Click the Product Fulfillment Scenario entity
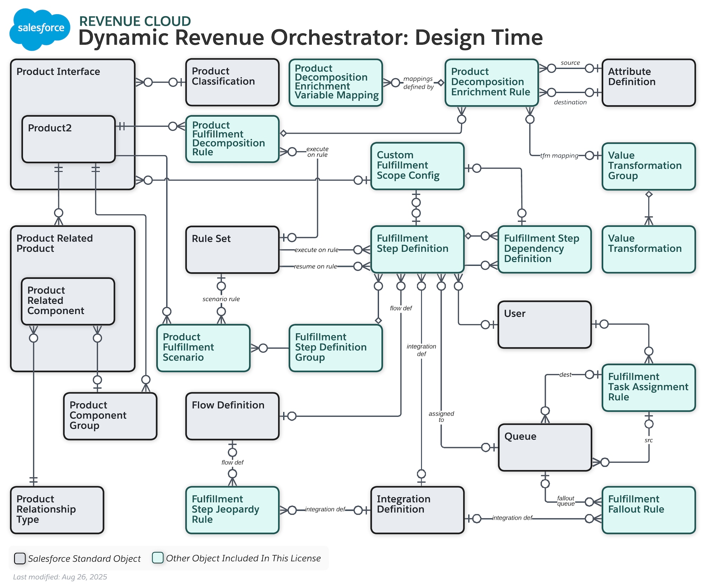 coord(203,348)
